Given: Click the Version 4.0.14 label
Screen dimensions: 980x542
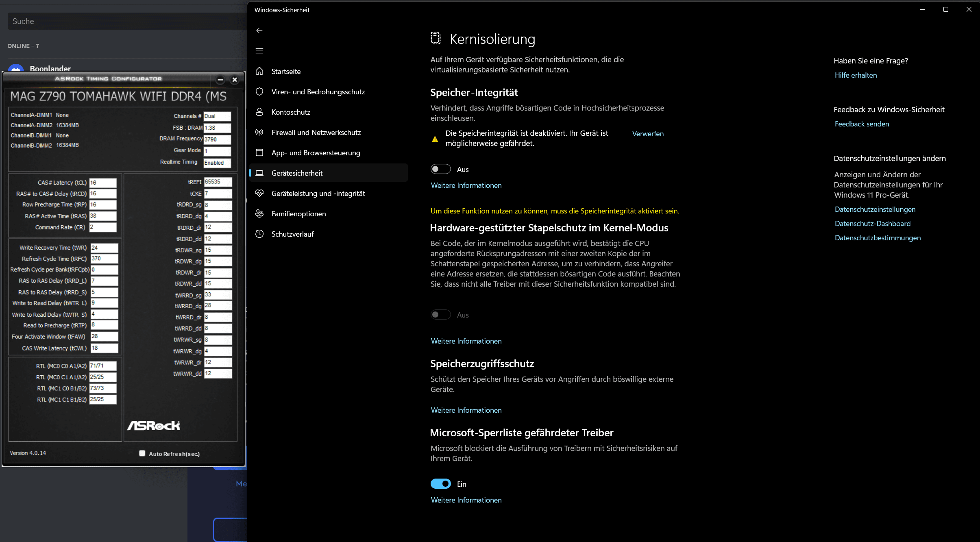Looking at the screenshot, I should 28,453.
